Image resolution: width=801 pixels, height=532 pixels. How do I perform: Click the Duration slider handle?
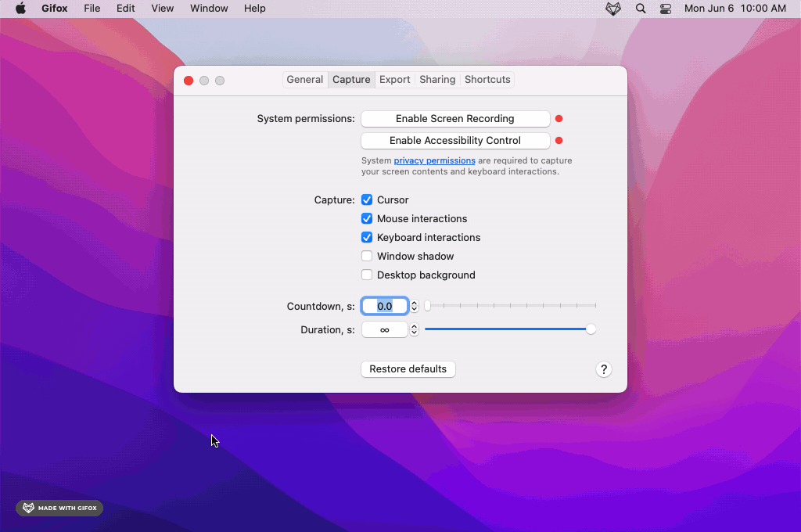pyautogui.click(x=591, y=329)
